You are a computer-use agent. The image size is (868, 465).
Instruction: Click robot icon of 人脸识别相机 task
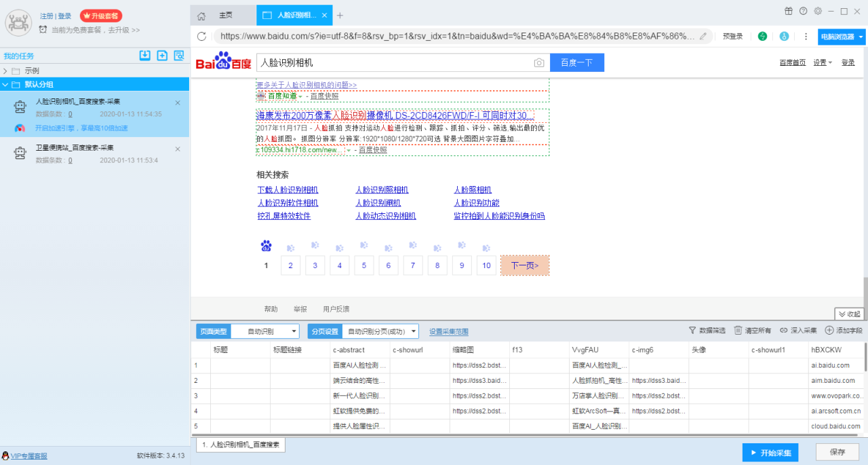[x=20, y=107]
